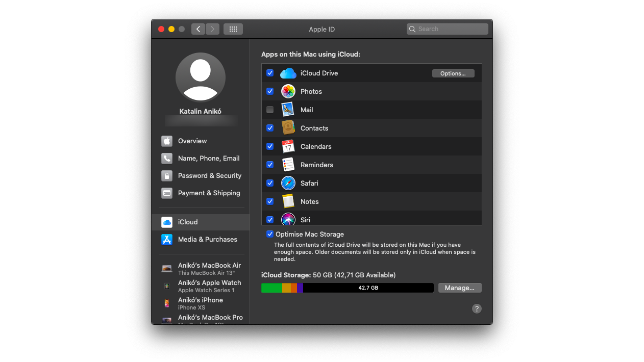
Task: Open the help question mark button
Action: pyautogui.click(x=477, y=308)
